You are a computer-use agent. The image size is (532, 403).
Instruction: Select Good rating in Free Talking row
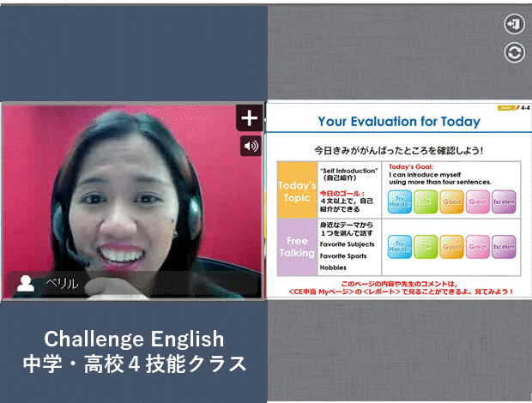point(451,247)
